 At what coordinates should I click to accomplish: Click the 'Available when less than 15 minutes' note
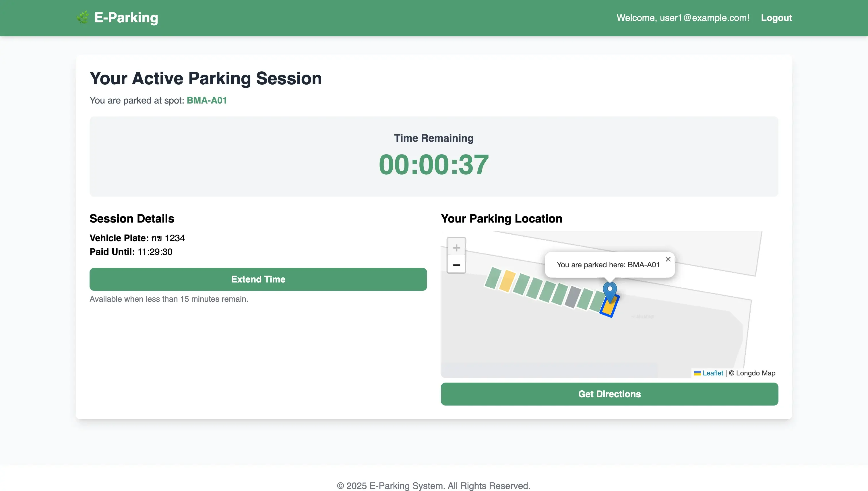tap(169, 299)
